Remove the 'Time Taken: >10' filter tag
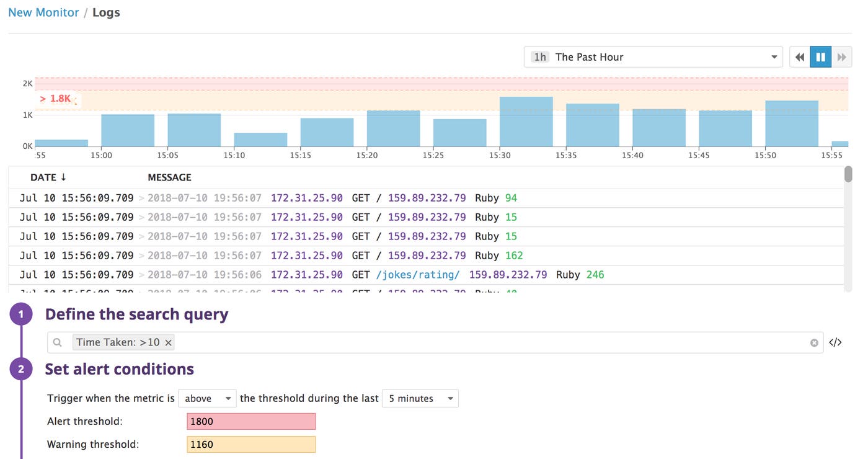 168,342
